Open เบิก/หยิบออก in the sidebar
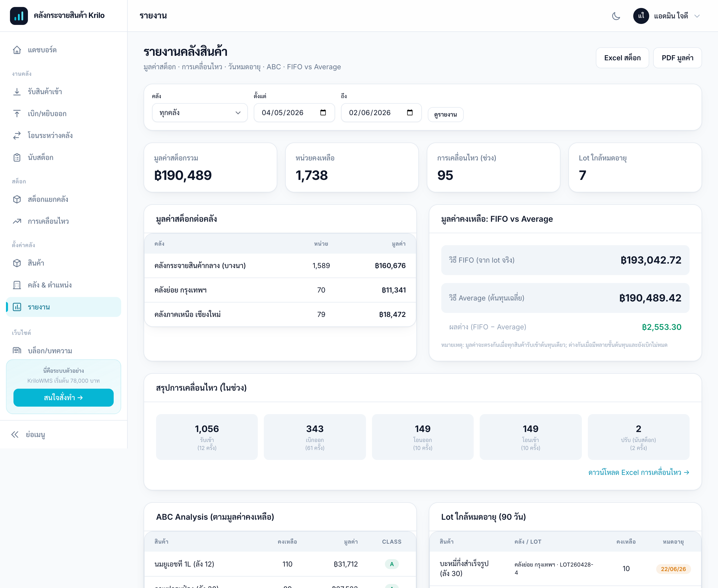Image resolution: width=718 pixels, height=588 pixels. coord(64,113)
